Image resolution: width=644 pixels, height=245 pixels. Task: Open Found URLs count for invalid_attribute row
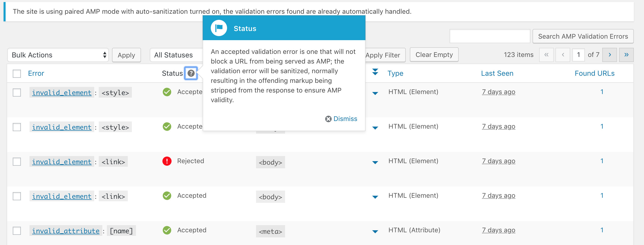(x=602, y=230)
